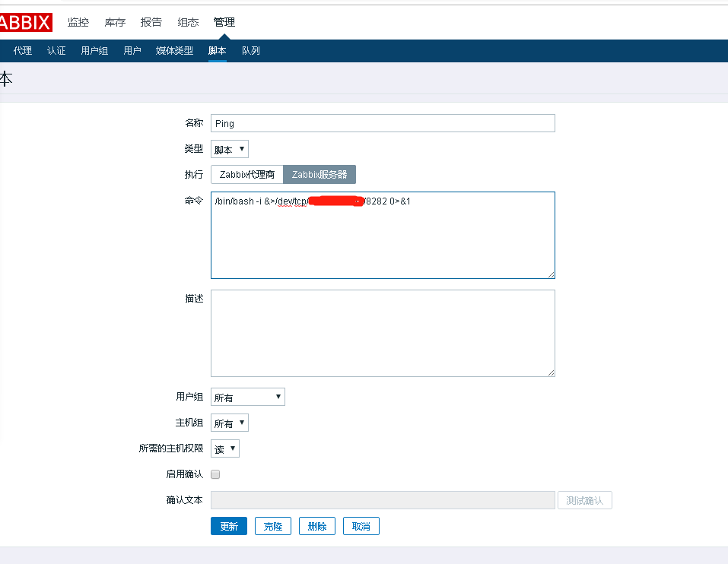Go to the 用户组 submenu tab
Viewport: 728px width, 564px height.
coord(94,51)
